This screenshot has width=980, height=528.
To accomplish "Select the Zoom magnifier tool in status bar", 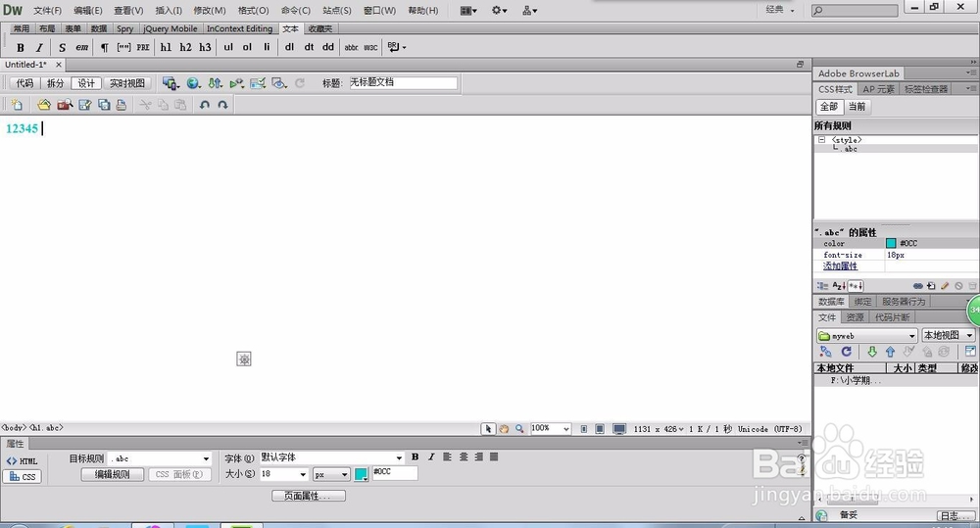I will 519,429.
